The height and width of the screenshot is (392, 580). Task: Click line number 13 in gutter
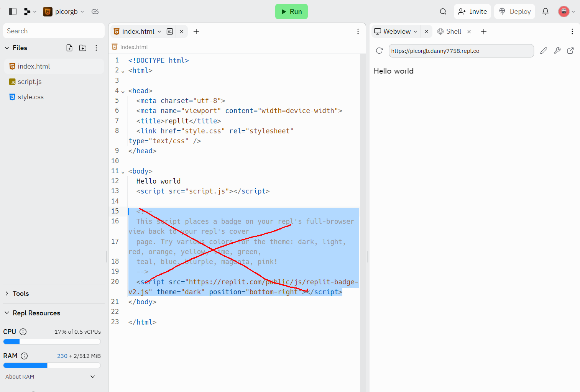point(115,191)
